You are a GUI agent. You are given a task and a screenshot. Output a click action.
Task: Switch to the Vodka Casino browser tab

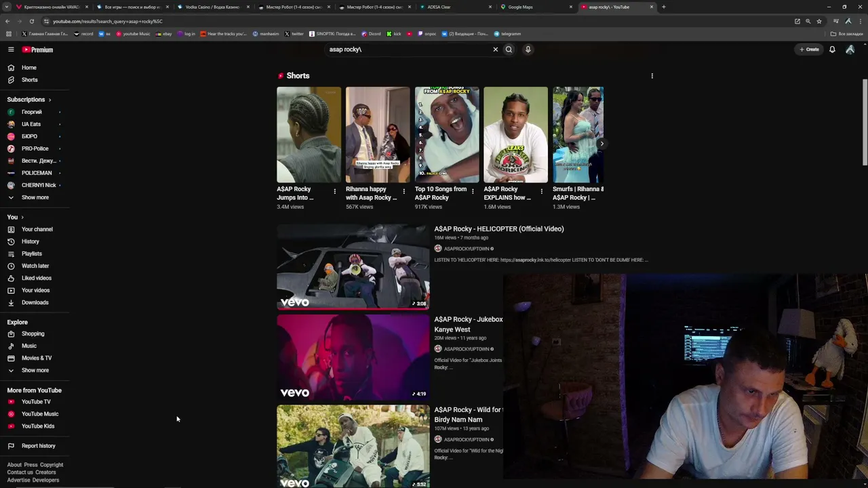click(213, 7)
